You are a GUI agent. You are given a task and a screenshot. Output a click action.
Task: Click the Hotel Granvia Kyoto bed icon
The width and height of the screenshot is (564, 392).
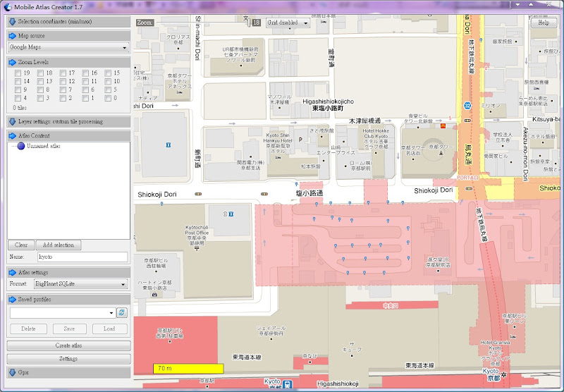pyautogui.click(x=513, y=336)
